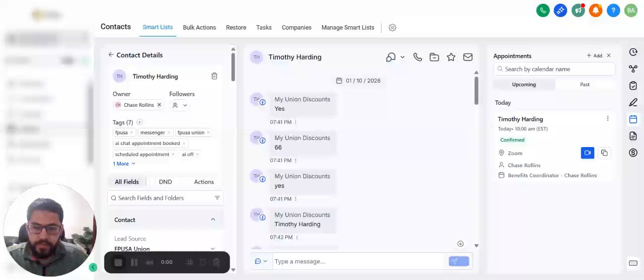The height and width of the screenshot is (280, 644).
Task: Remove the fpusa tag
Action: [132, 132]
